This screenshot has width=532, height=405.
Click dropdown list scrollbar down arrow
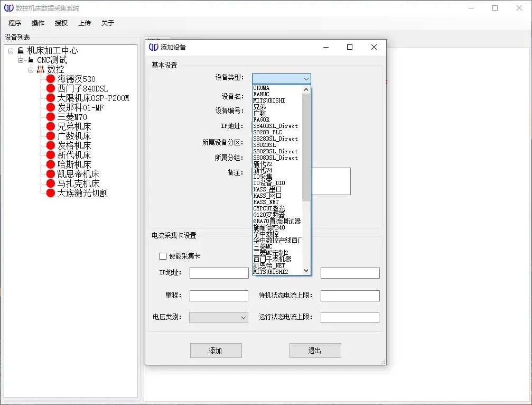[x=306, y=271]
